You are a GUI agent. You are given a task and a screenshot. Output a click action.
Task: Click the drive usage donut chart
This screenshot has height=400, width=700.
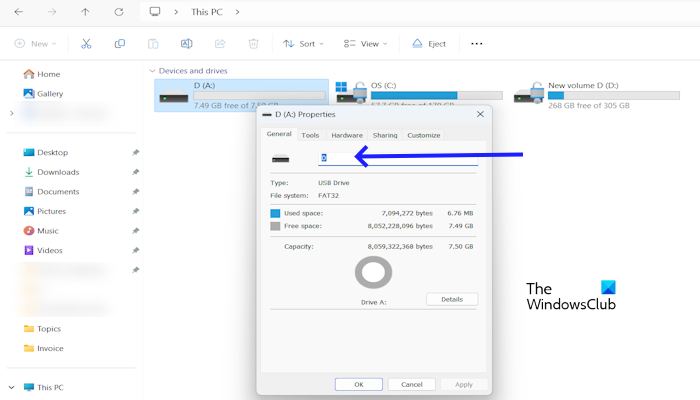click(374, 272)
